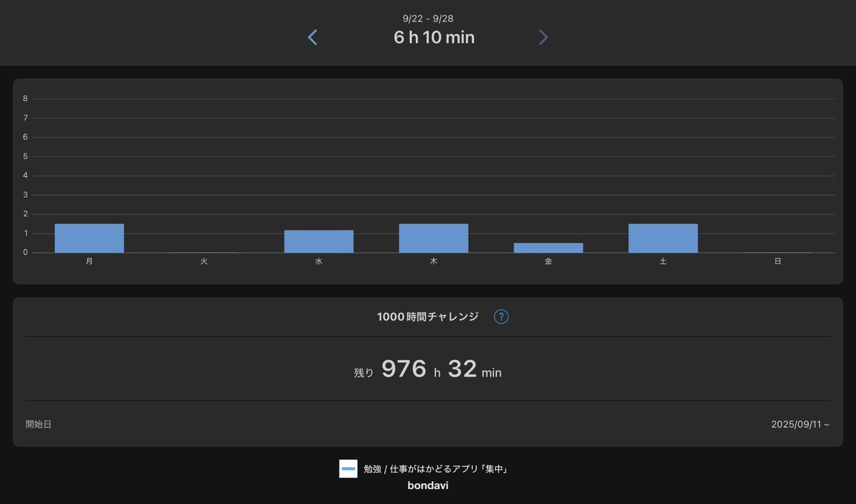Screen dimensions: 856x504
Task: Open the 1000時間チャレンジ help question mark
Action: (x=501, y=317)
